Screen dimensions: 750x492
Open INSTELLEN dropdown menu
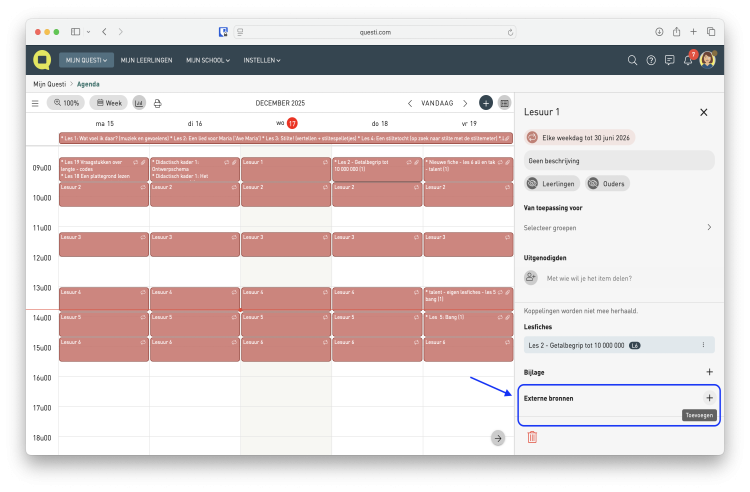tap(262, 60)
